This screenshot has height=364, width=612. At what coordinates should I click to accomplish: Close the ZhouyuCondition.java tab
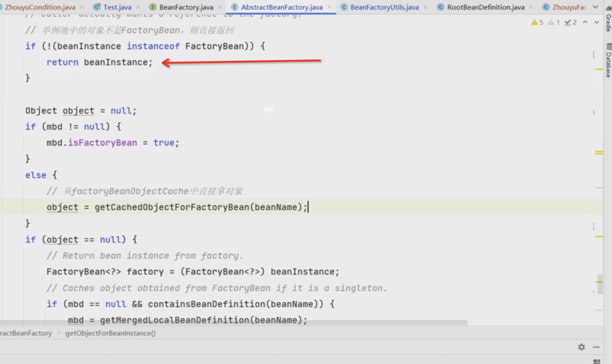coord(82,7)
